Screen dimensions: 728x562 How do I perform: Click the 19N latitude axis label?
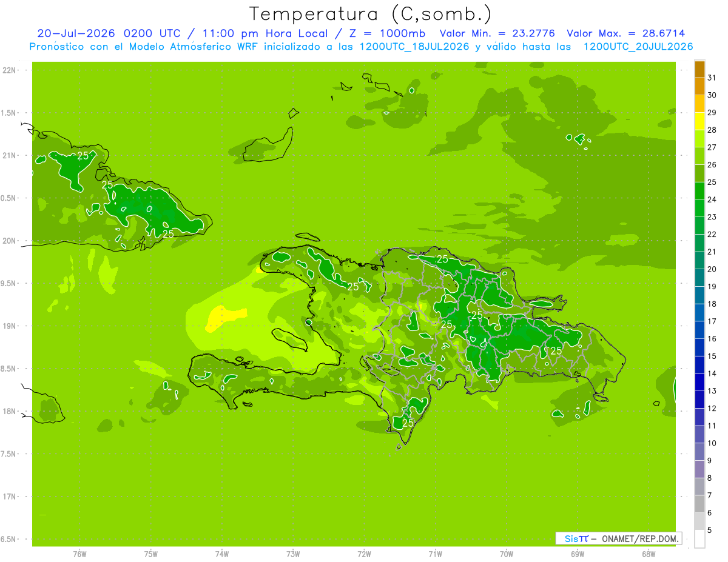[x=10, y=326]
